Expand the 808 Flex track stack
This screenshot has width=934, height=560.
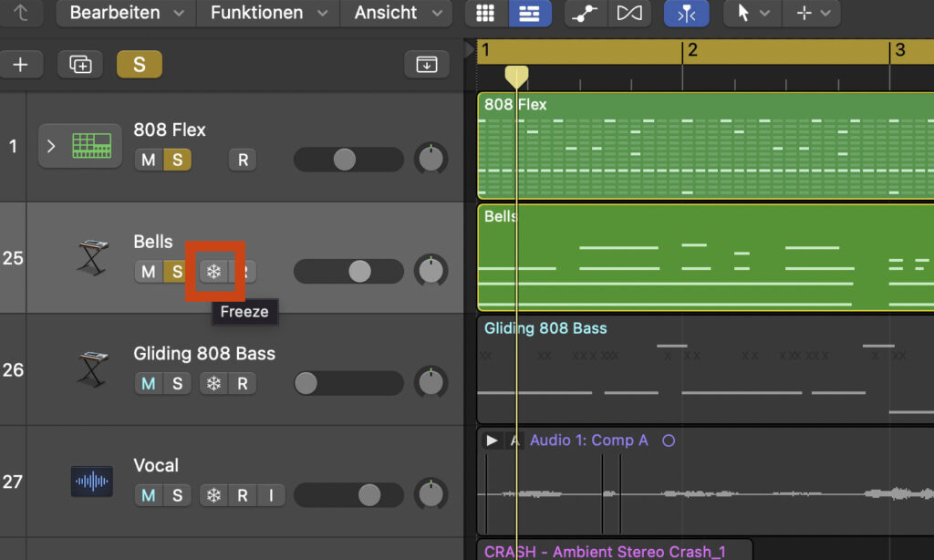[x=51, y=146]
